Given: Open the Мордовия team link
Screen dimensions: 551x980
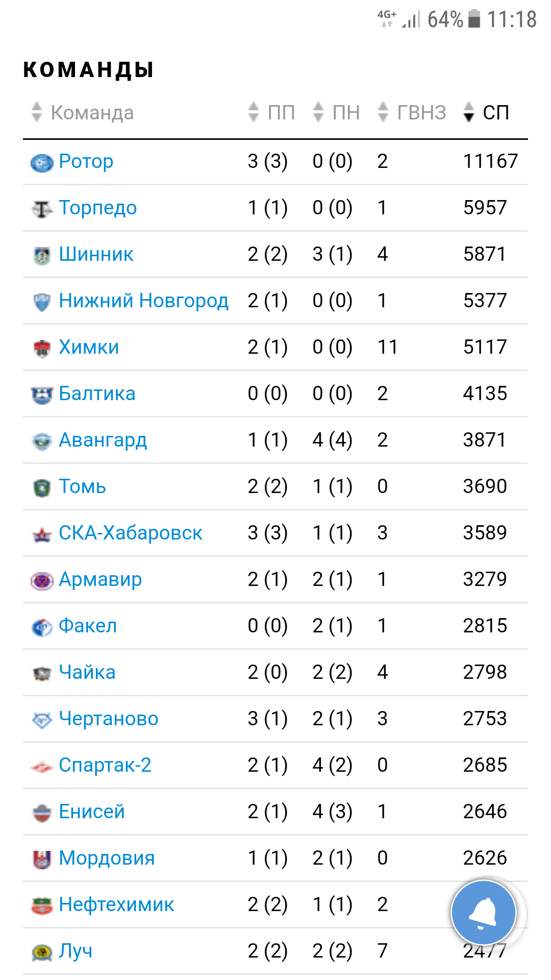Looking at the screenshot, I should (107, 858).
